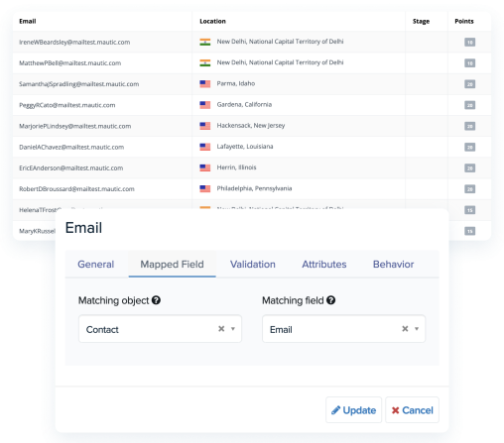Open the Contact combo box
The width and height of the screenshot is (504, 443).
(160, 329)
